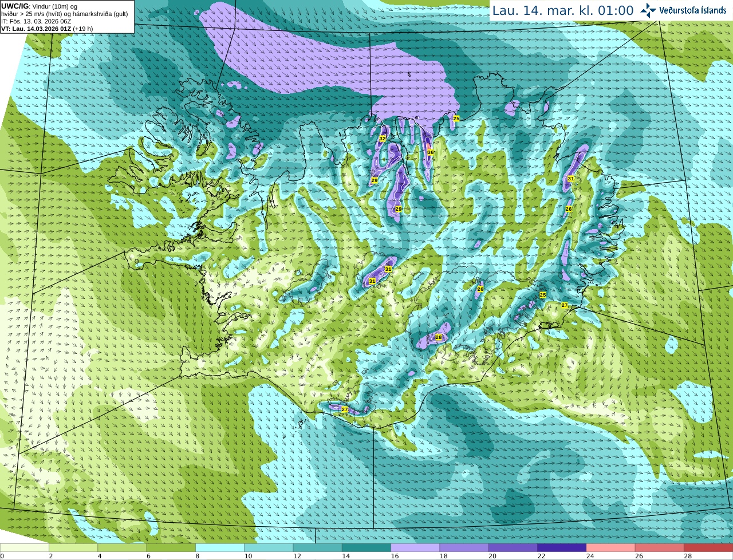Click the legend scale number 28

pos(688,556)
